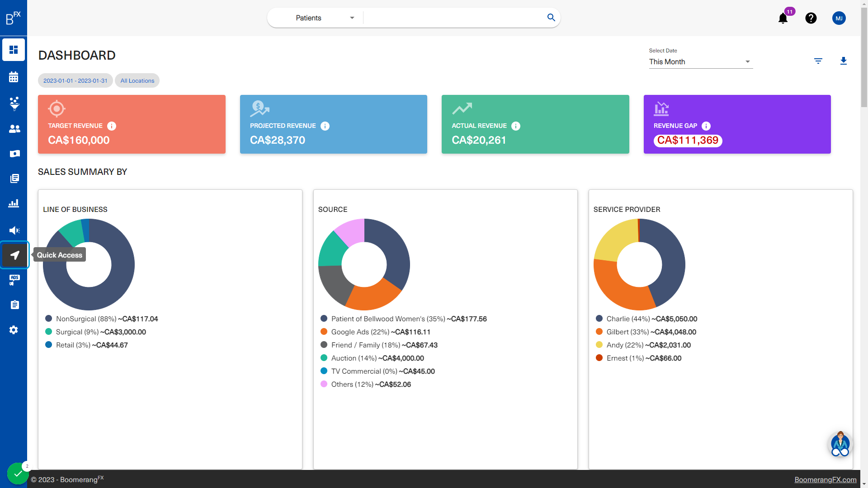868x488 pixels.
Task: Click the Quick Access send icon
Action: tap(14, 255)
